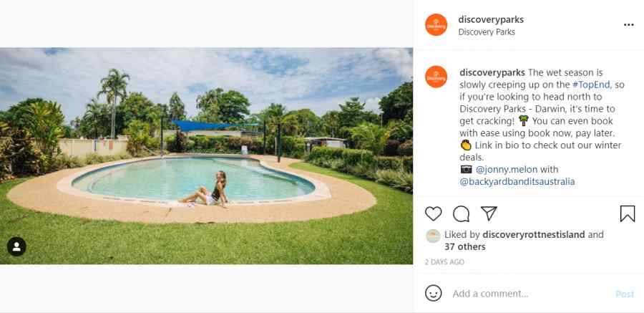Open @backyardbanditsaustralia profile link
The width and height of the screenshot is (644, 313).
pos(517,181)
